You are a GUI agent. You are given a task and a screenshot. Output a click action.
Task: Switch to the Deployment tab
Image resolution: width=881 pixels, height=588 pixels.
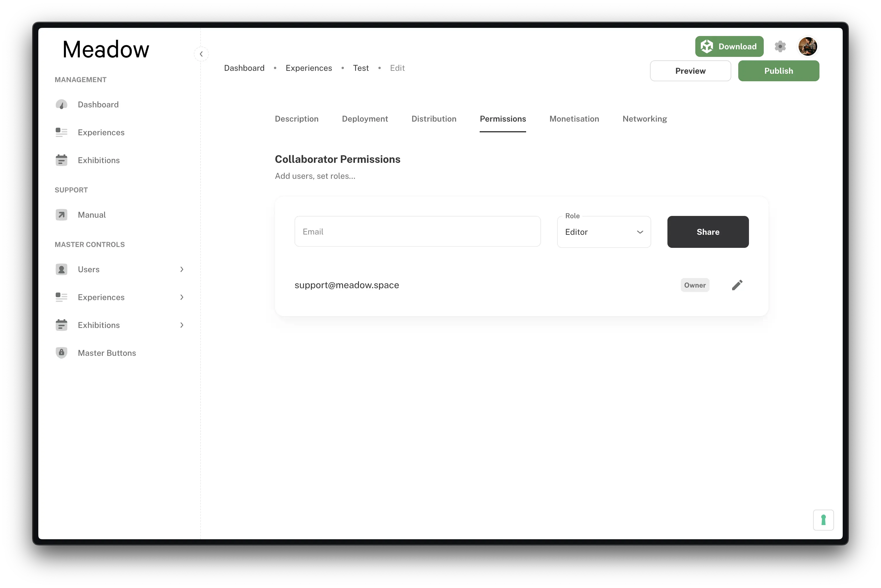pos(365,119)
